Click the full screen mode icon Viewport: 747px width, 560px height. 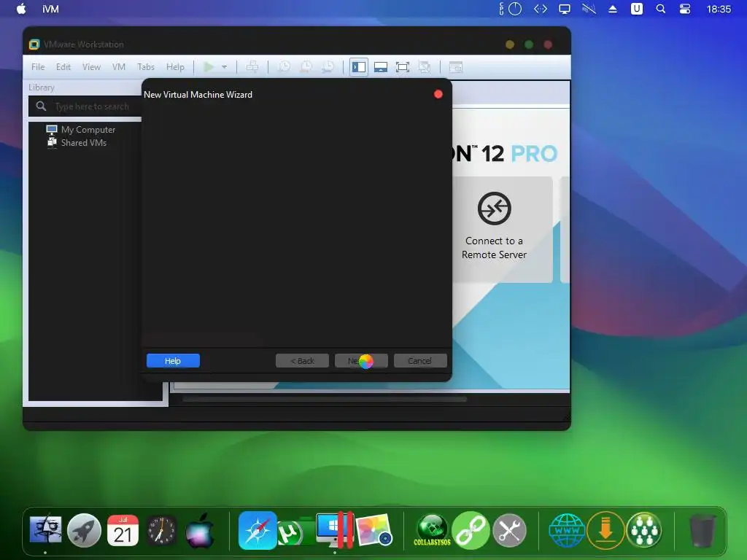[403, 67]
